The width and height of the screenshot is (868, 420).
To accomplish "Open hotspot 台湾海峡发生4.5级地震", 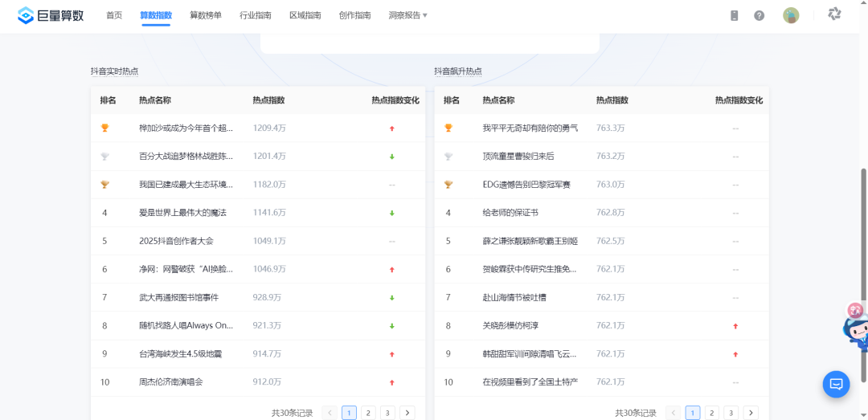I will tap(181, 354).
